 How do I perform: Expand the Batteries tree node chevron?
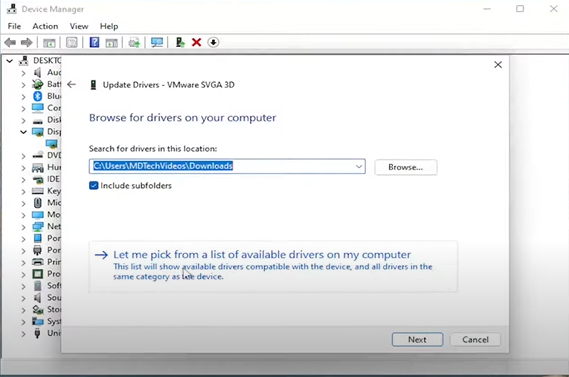(x=23, y=85)
